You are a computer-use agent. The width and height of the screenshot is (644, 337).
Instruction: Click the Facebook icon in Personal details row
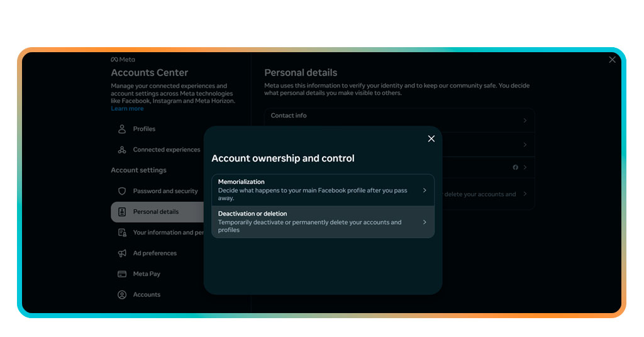tap(516, 167)
